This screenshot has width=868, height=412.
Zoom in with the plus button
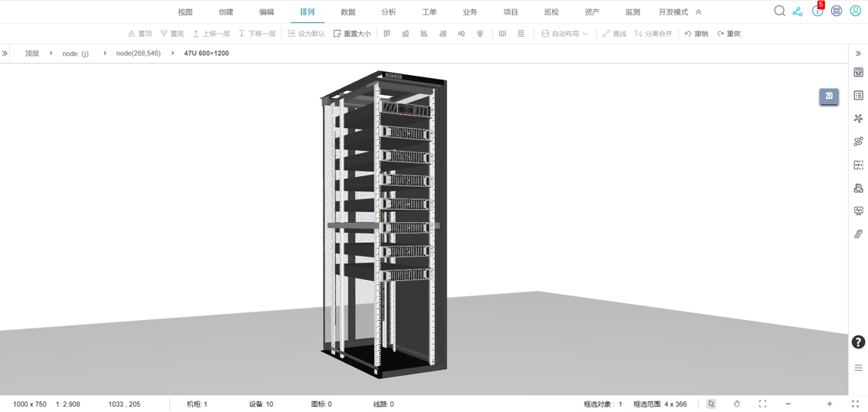tap(829, 404)
